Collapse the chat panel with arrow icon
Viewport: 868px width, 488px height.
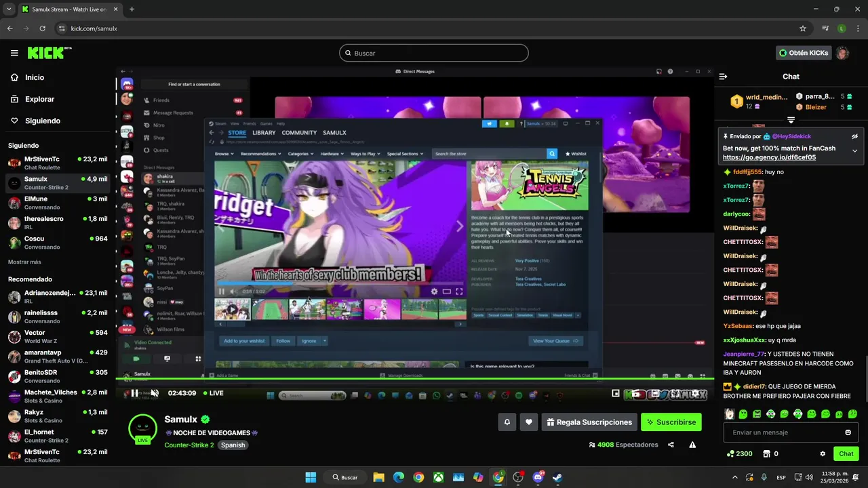coord(723,77)
